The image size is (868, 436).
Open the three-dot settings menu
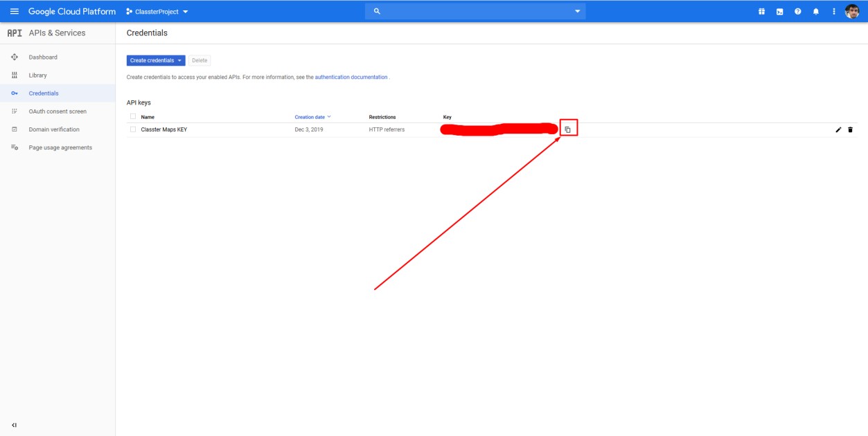tap(833, 12)
